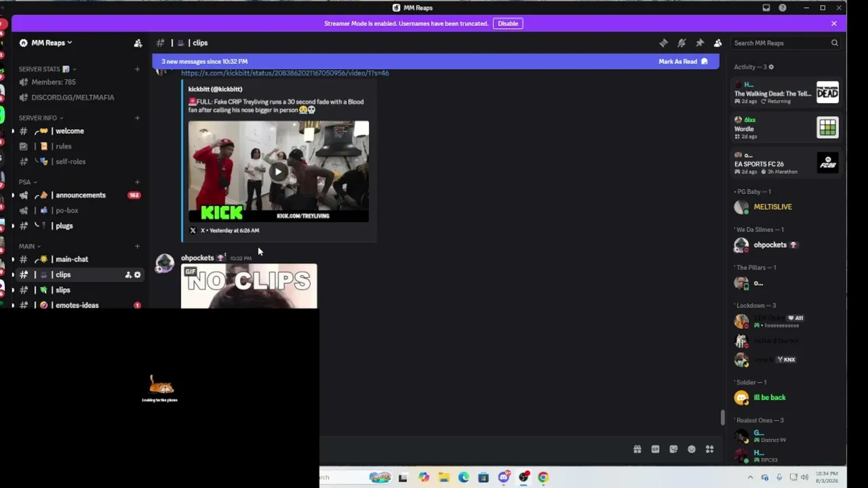Viewport: 868px width, 488px height.
Task: Open the GIF picker
Action: click(655, 449)
